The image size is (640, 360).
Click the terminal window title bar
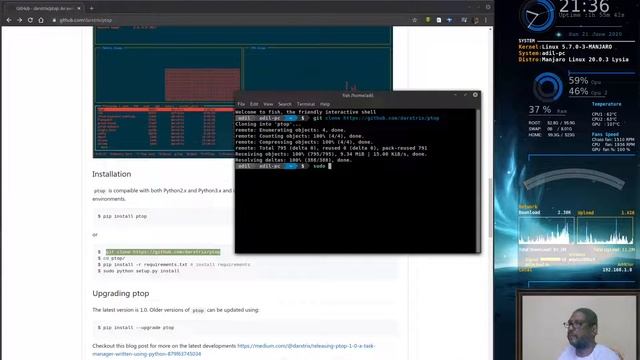pos(358,95)
